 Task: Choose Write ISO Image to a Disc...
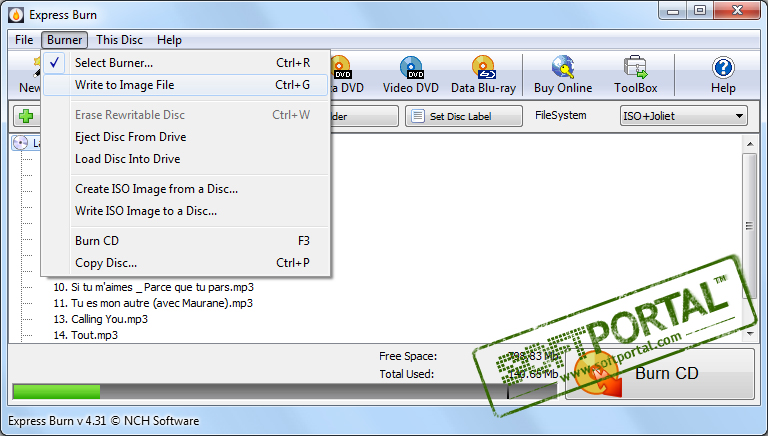[186, 211]
